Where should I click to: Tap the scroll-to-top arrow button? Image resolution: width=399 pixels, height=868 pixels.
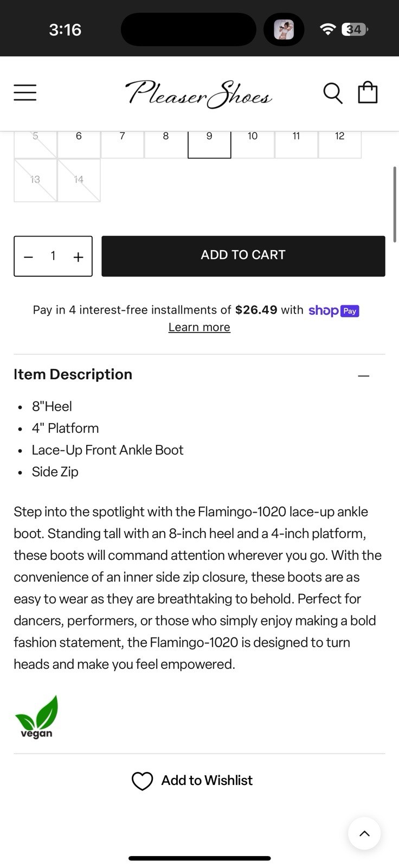point(364,833)
